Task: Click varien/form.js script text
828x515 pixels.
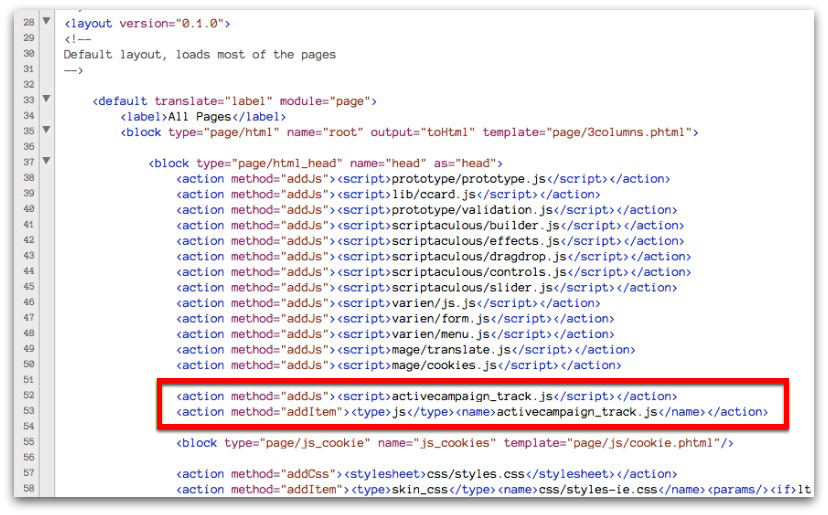Action: (x=440, y=319)
